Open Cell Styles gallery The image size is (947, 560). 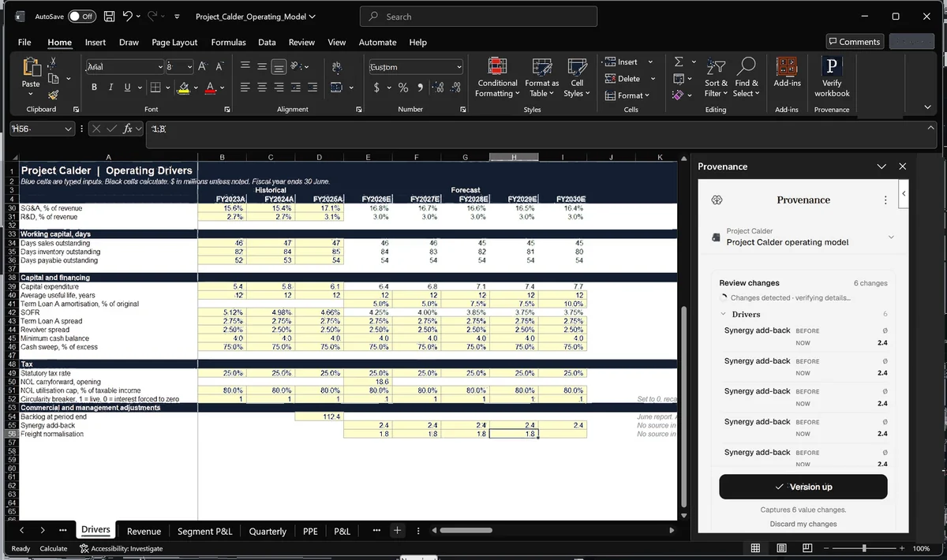(x=577, y=77)
